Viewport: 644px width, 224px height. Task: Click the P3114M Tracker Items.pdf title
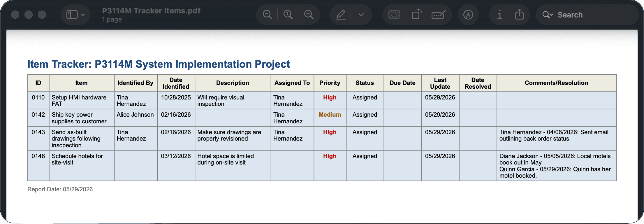(151, 11)
